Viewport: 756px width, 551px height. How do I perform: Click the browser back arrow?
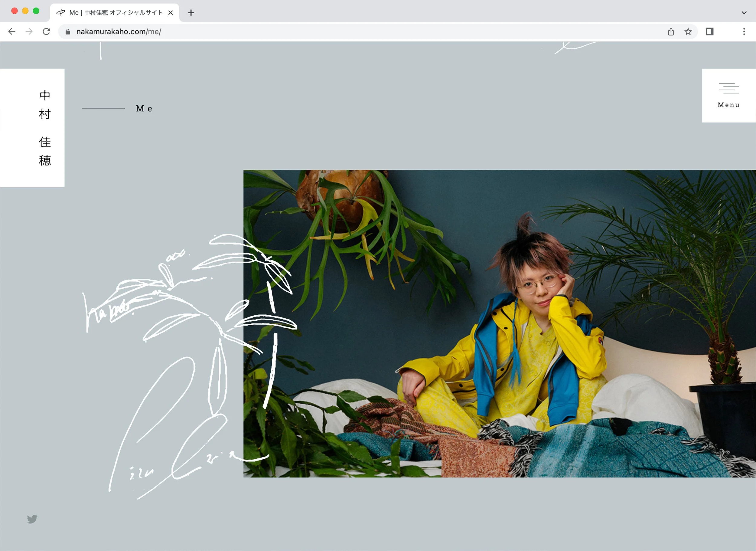tap(12, 31)
